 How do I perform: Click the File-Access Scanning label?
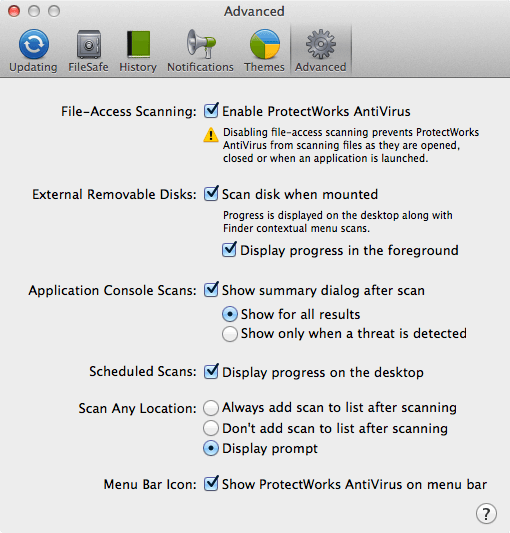point(129,111)
